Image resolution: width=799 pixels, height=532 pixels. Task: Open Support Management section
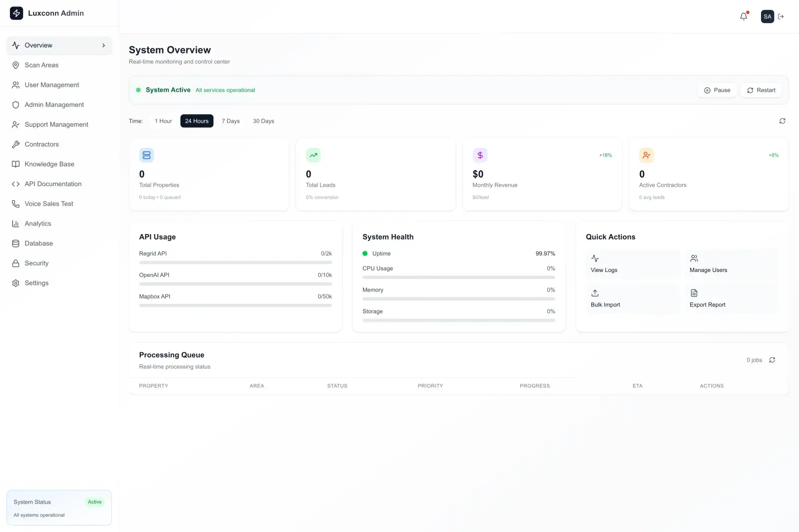pos(59,125)
